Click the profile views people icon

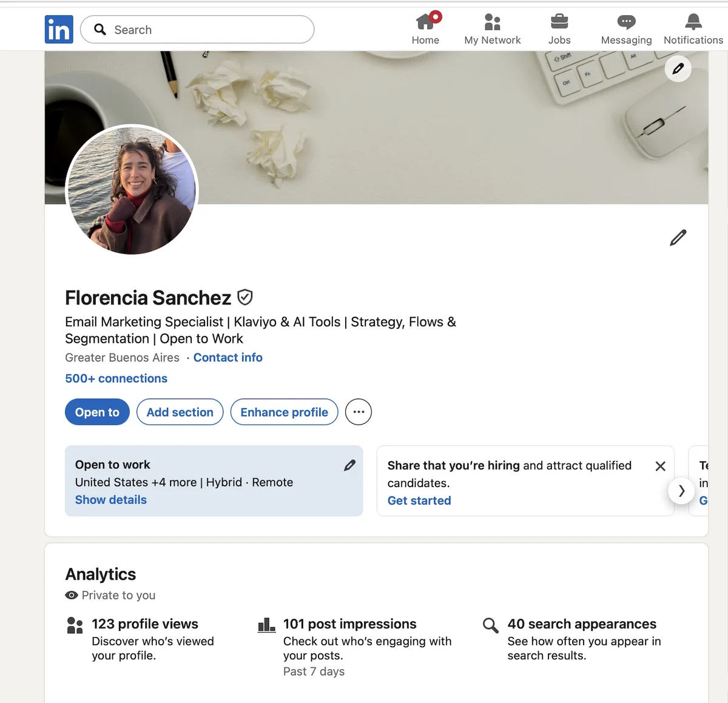tap(75, 625)
